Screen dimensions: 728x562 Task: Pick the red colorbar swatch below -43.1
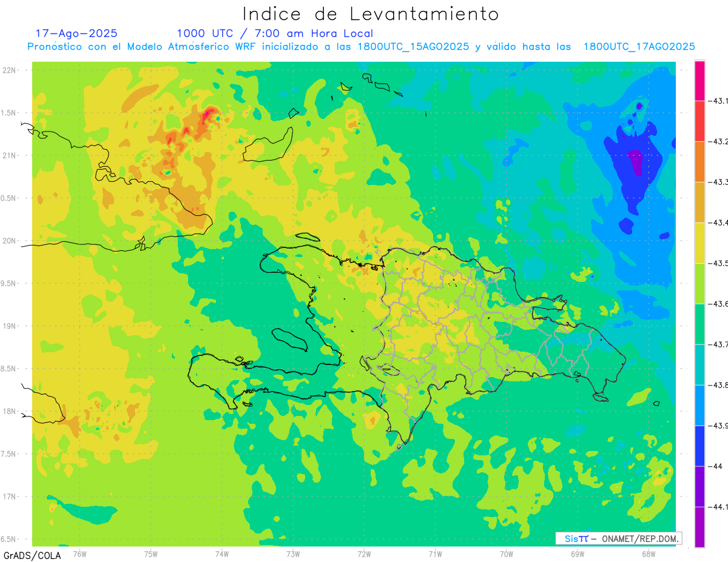tap(699, 121)
